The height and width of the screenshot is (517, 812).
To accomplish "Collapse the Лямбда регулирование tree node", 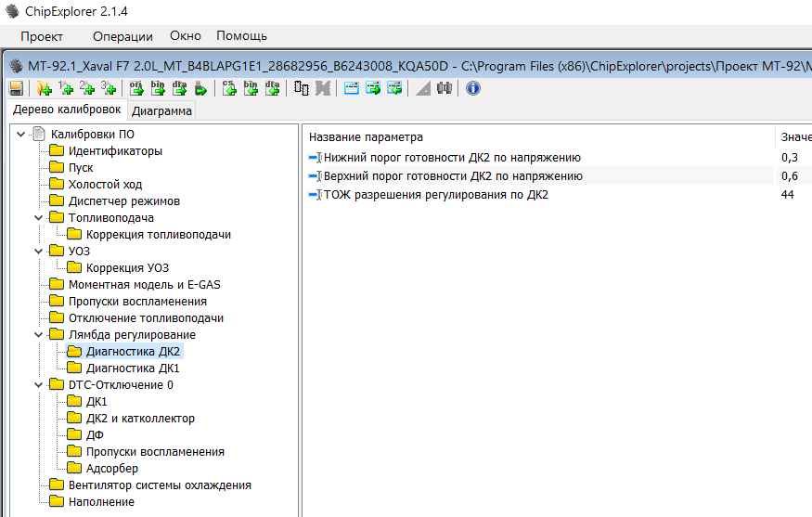I will 39,335.
